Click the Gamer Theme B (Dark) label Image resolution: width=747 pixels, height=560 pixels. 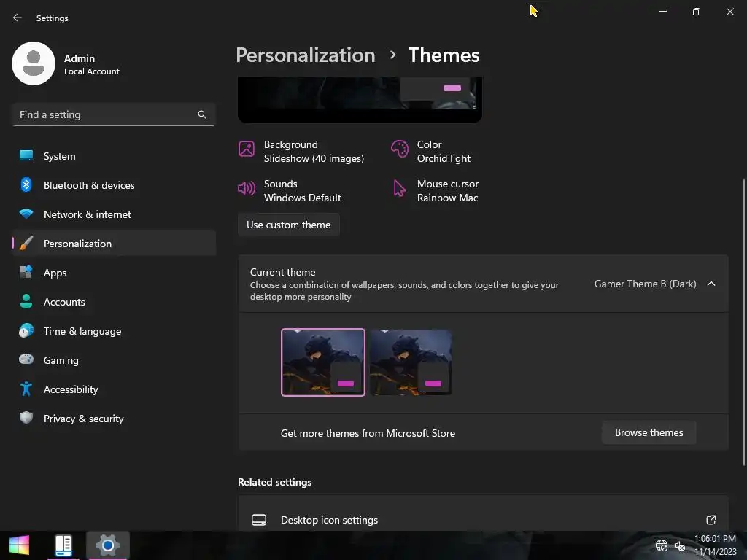(x=645, y=284)
